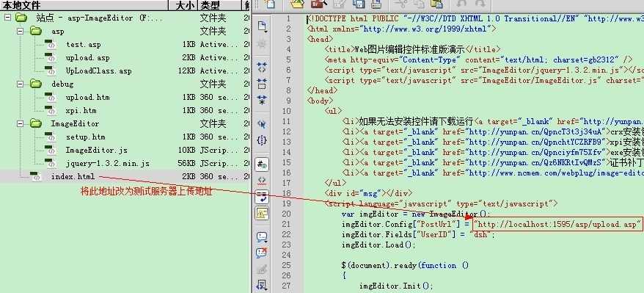
Task: Select test.asp in file tree
Action: click(83, 44)
